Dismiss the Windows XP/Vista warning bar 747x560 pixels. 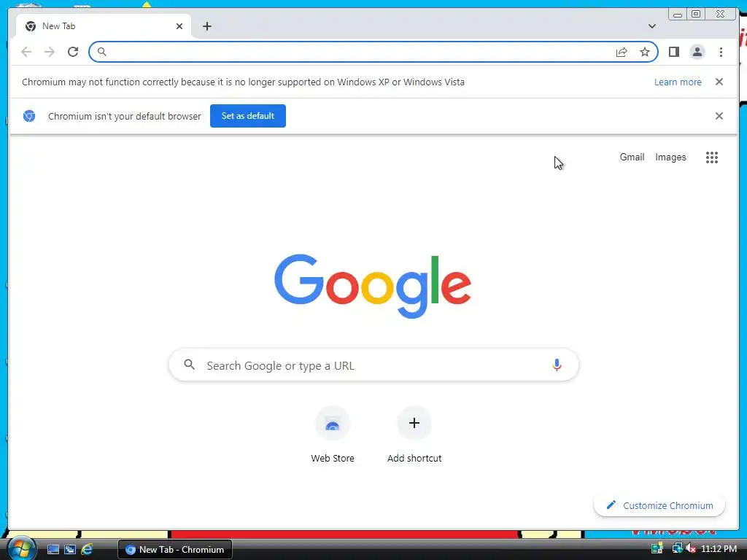719,82
